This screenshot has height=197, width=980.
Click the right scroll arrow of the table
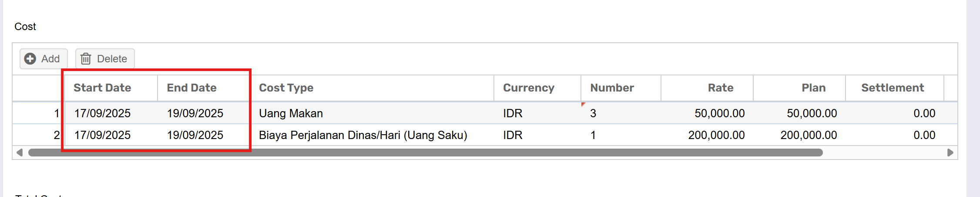[950, 153]
